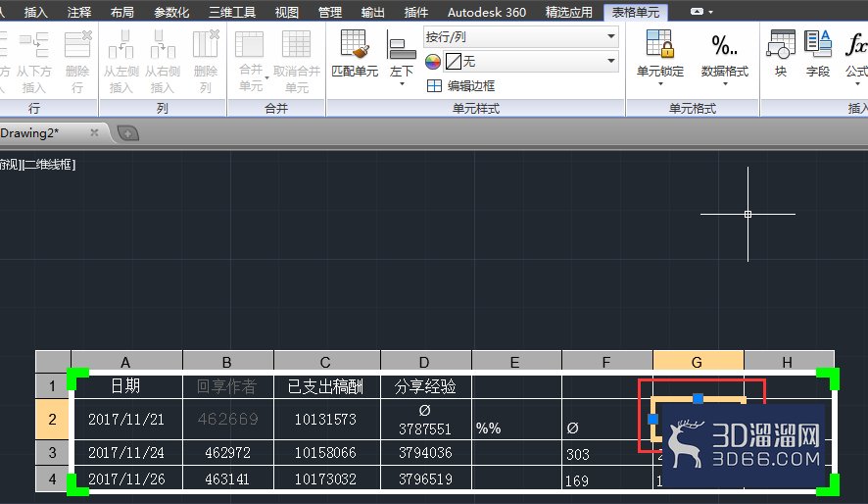Viewport: 868px width, 504px height.
Task: Click the cell 3794036
Action: click(426, 453)
